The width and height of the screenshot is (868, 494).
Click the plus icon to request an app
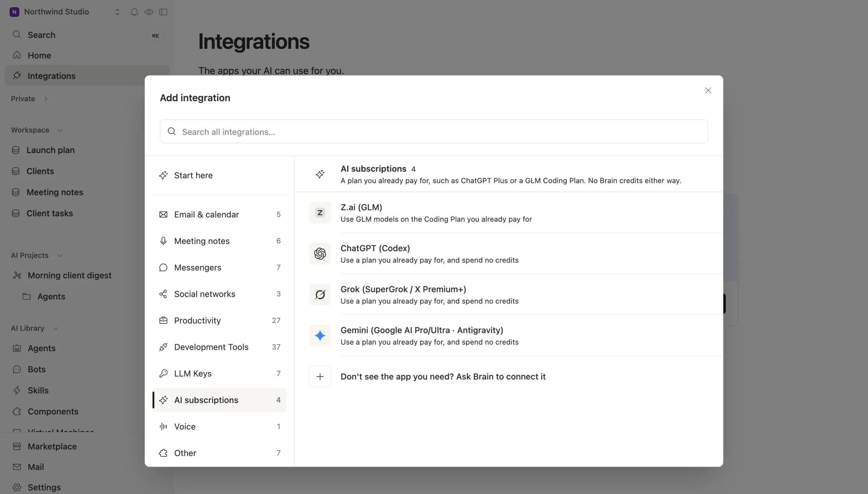[320, 377]
